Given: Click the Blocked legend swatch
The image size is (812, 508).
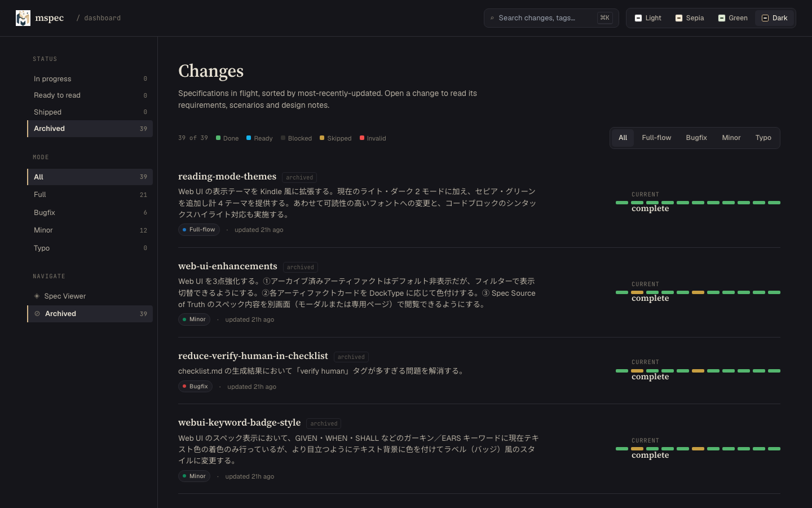Looking at the screenshot, I should tap(283, 138).
